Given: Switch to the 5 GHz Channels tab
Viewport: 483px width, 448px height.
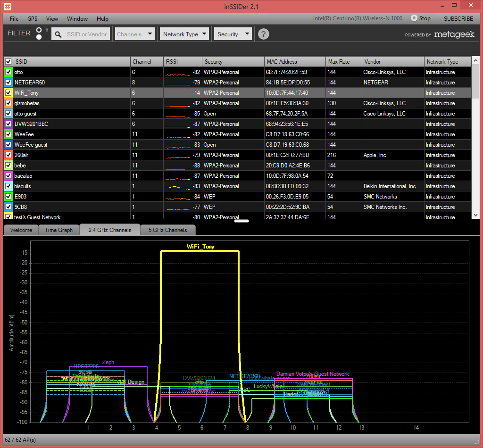Looking at the screenshot, I should point(167,230).
